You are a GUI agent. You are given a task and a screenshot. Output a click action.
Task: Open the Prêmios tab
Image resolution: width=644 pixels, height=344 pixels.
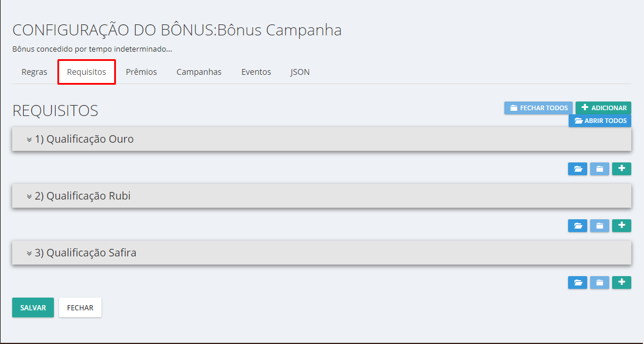141,72
